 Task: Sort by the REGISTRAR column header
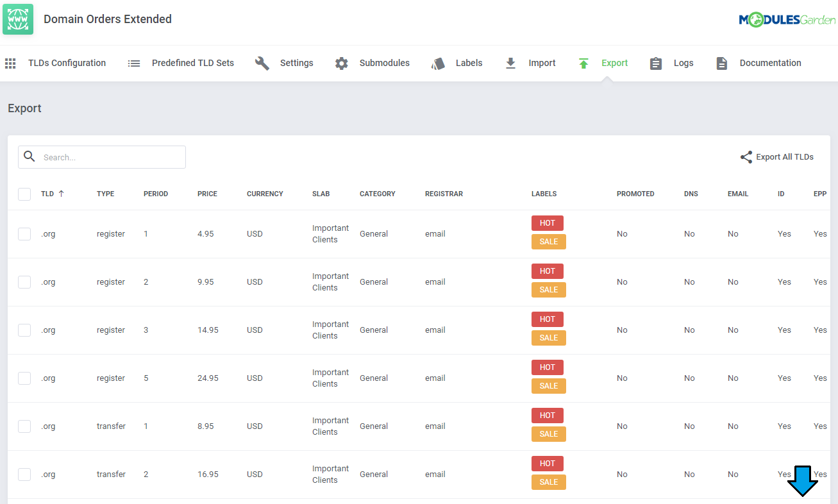click(x=444, y=194)
